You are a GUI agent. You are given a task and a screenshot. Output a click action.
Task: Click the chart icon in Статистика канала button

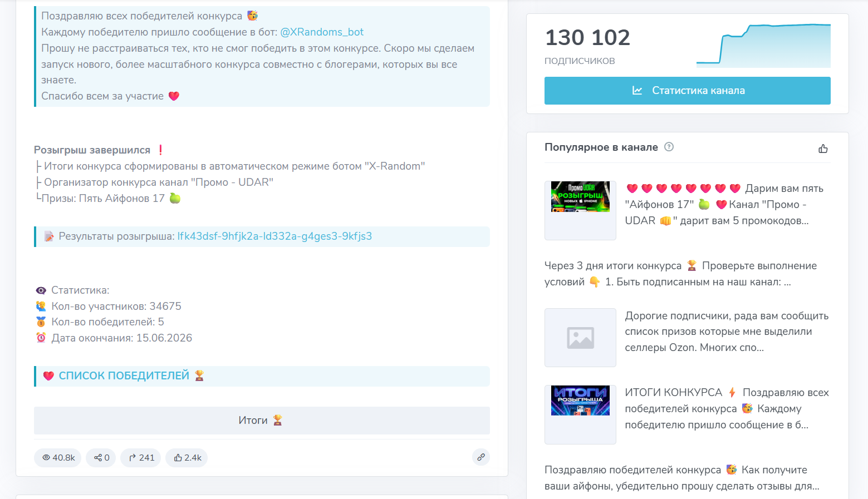click(x=637, y=90)
